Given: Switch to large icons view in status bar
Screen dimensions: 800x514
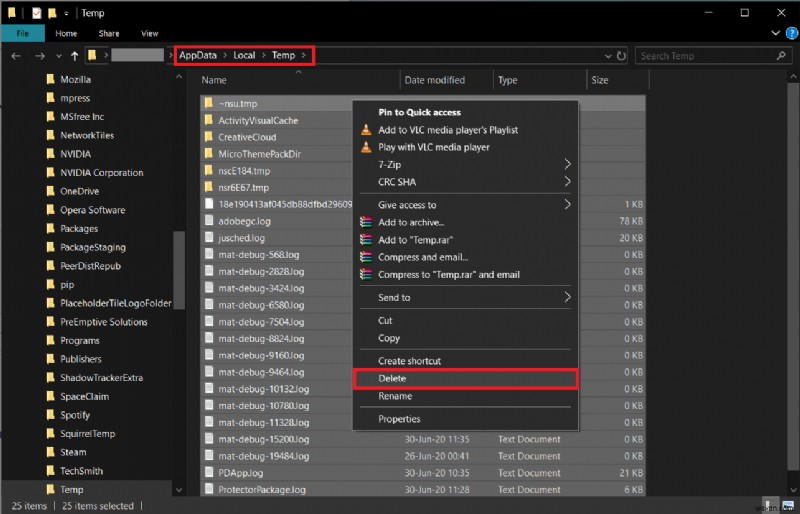Looking at the screenshot, I should click(x=786, y=504).
